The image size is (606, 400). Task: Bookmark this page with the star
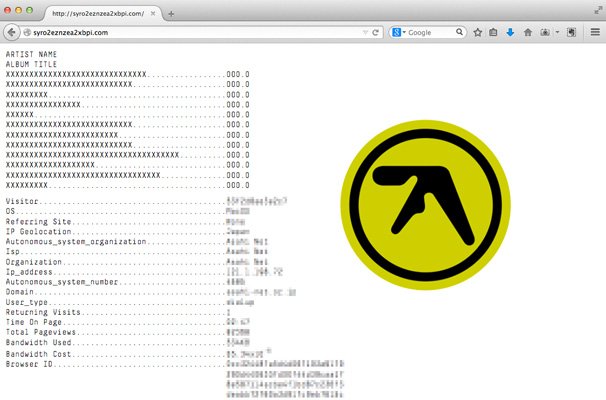point(477,32)
